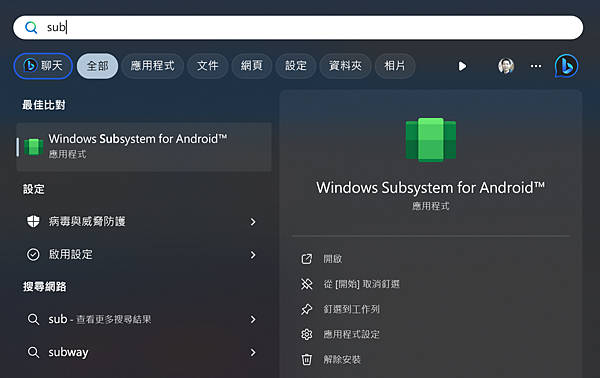600x378 pixels.
Task: Click inside the search box containing 'sub'
Action: pyautogui.click(x=298, y=28)
